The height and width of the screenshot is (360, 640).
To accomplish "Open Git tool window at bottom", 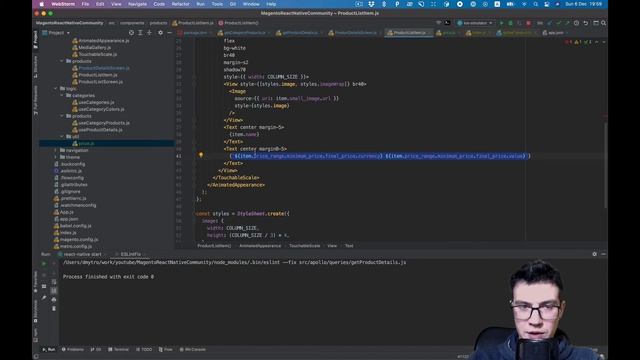I will tap(96, 349).
